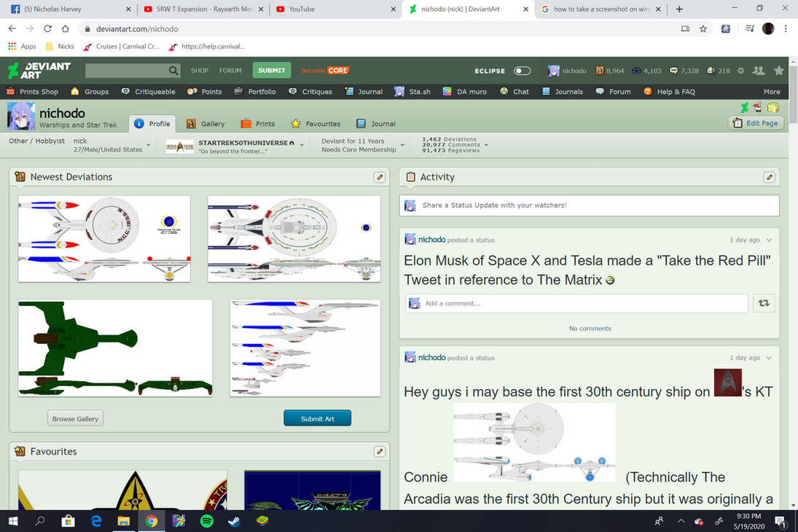The height and width of the screenshot is (532, 798).
Task: Switch to the Gallery tab
Action: tap(206, 124)
